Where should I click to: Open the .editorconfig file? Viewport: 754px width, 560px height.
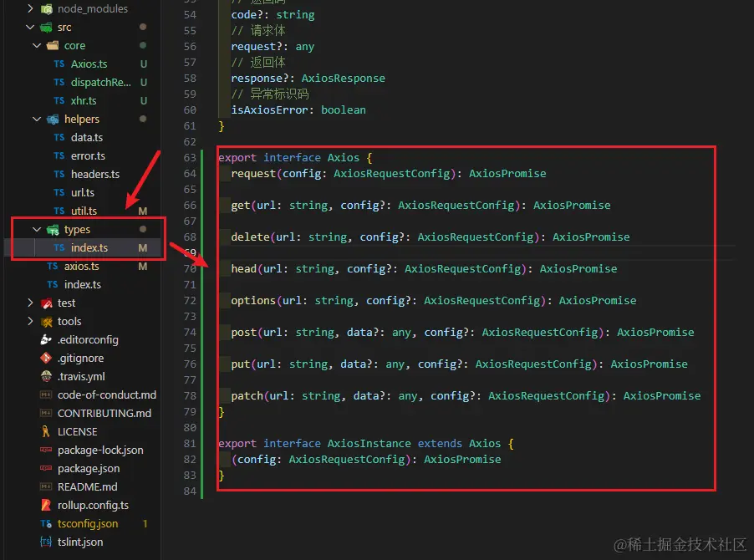(88, 340)
